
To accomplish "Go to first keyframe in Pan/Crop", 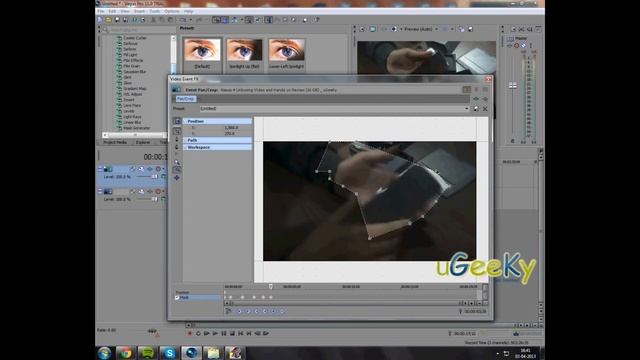I will (x=239, y=311).
